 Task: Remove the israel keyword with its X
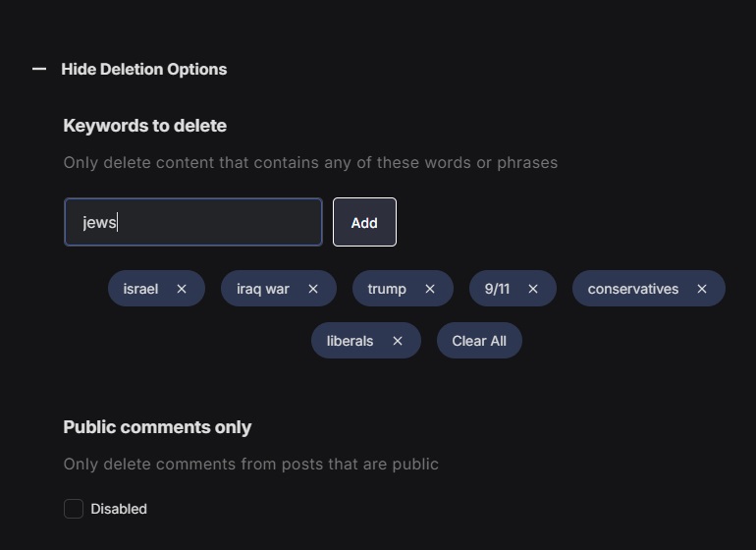tap(182, 289)
